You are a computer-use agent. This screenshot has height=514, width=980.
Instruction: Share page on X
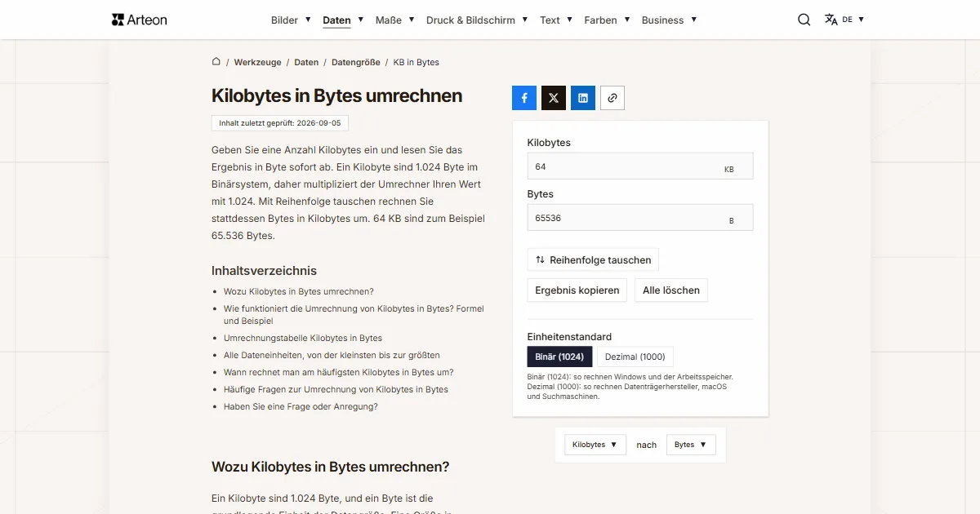click(x=554, y=98)
